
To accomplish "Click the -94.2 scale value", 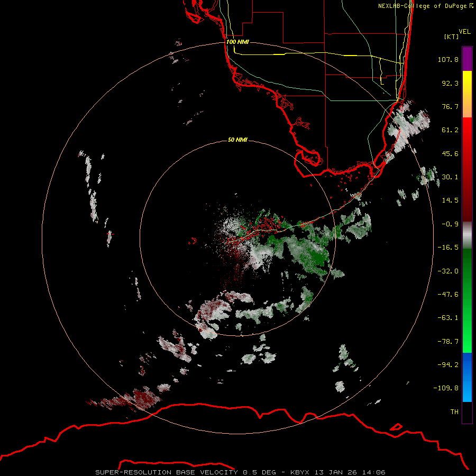I will 448,364.
